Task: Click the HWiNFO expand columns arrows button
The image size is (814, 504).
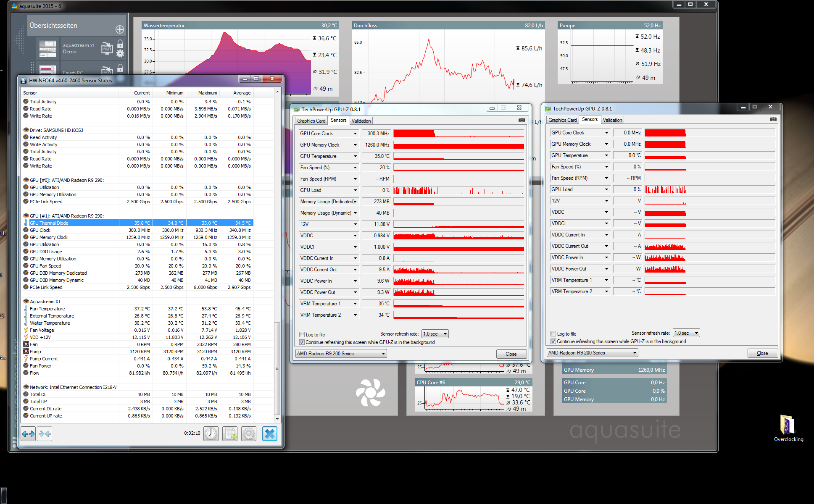Action: [x=28, y=433]
